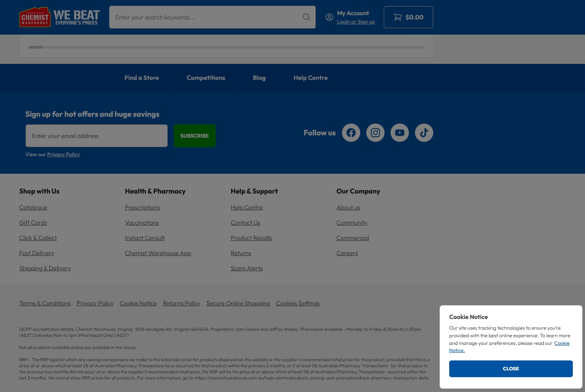Open the Login or Sign up link
Viewport: 585px width, 392px height.
point(356,22)
